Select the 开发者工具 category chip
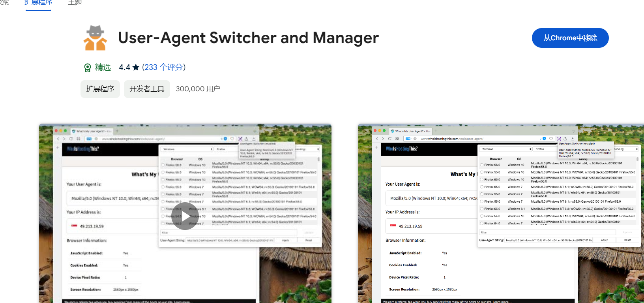The width and height of the screenshot is (644, 303). [147, 89]
